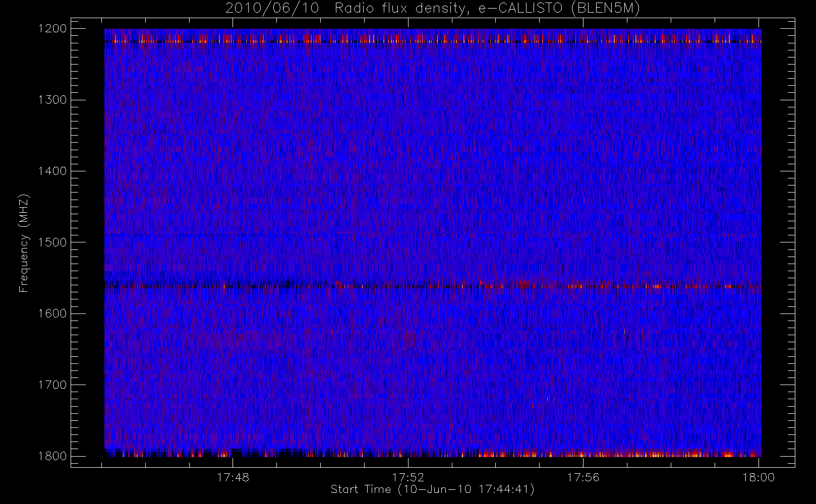816x504 pixels.
Task: Click the 17:48 time tick label
Action: tap(233, 477)
